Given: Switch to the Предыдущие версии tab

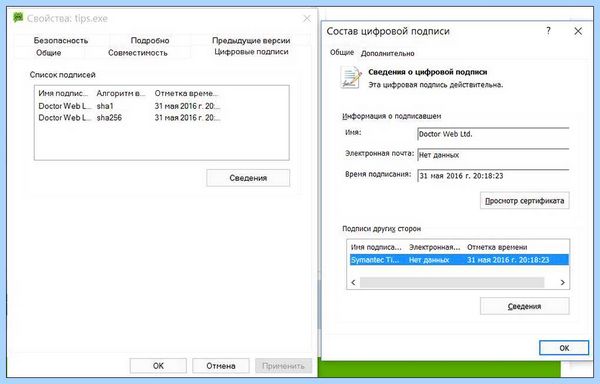Looking at the screenshot, I should pos(251,41).
